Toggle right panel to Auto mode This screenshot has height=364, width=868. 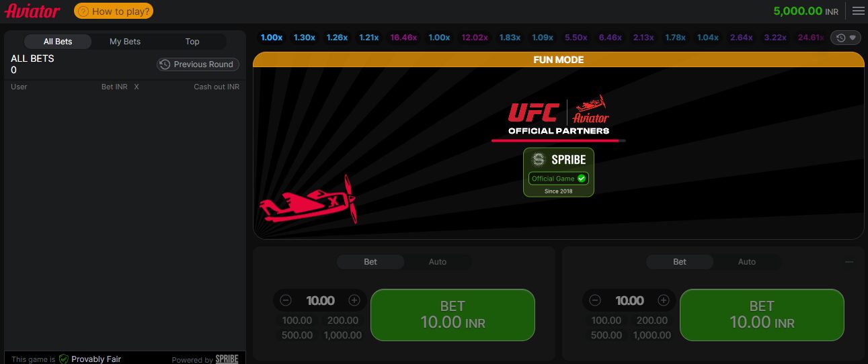[x=747, y=262]
